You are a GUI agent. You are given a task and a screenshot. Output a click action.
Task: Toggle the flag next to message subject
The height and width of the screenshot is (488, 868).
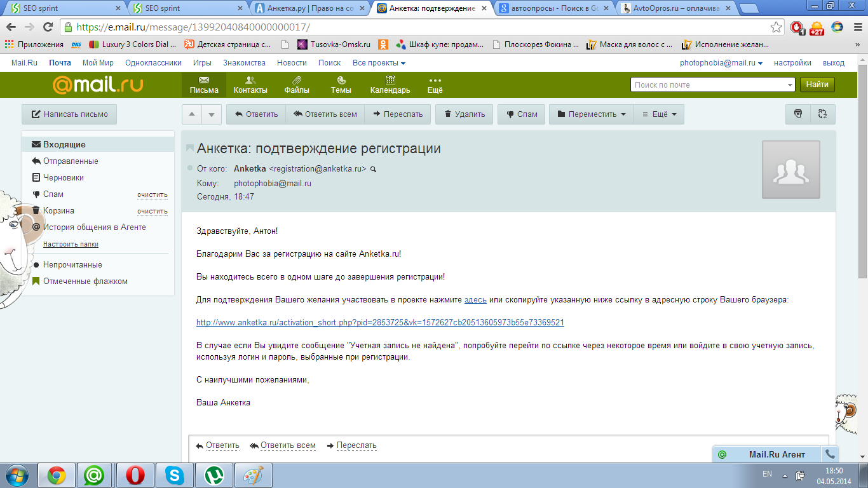tap(189, 148)
